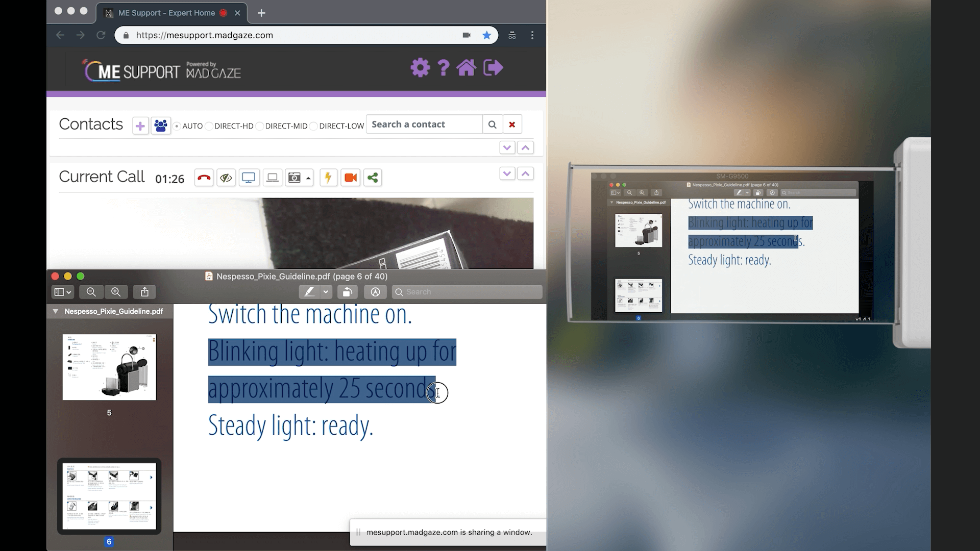Take a snapshot with camera button

click(x=295, y=178)
